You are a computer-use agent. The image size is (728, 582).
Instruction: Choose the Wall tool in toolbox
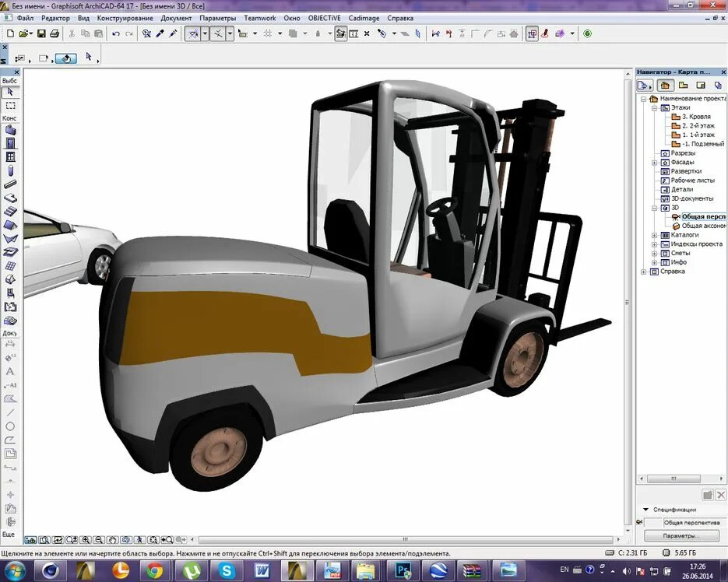point(10,130)
